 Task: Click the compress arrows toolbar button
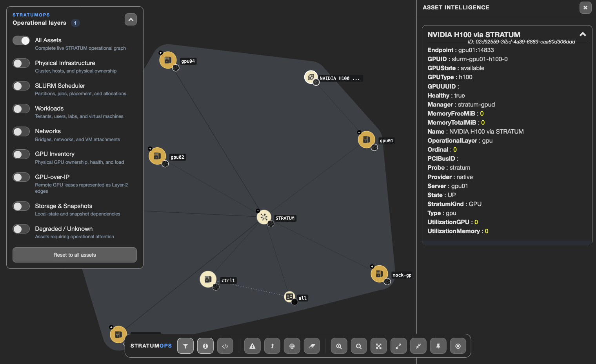point(418,346)
